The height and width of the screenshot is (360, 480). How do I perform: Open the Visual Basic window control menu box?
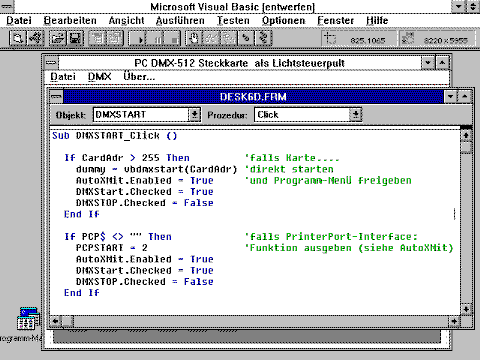tap(6, 6)
